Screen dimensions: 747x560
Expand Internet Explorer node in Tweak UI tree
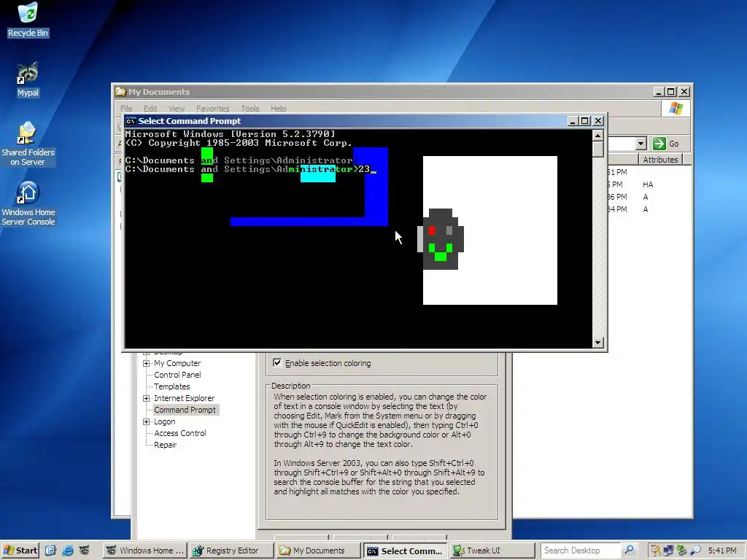click(x=146, y=398)
